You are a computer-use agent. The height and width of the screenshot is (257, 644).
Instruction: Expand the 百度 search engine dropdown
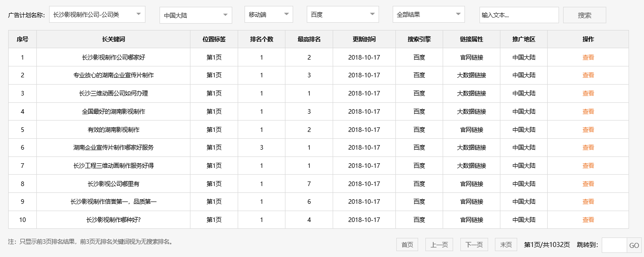click(x=343, y=15)
